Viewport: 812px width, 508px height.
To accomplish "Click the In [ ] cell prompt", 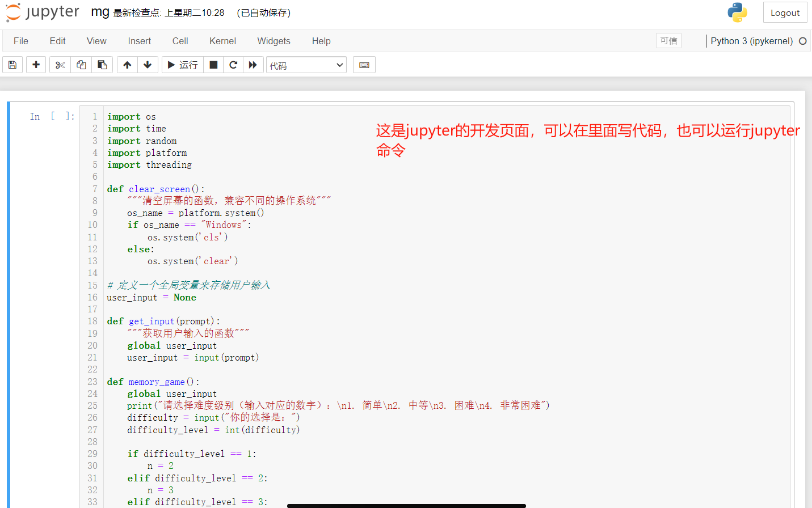I will click(52, 116).
